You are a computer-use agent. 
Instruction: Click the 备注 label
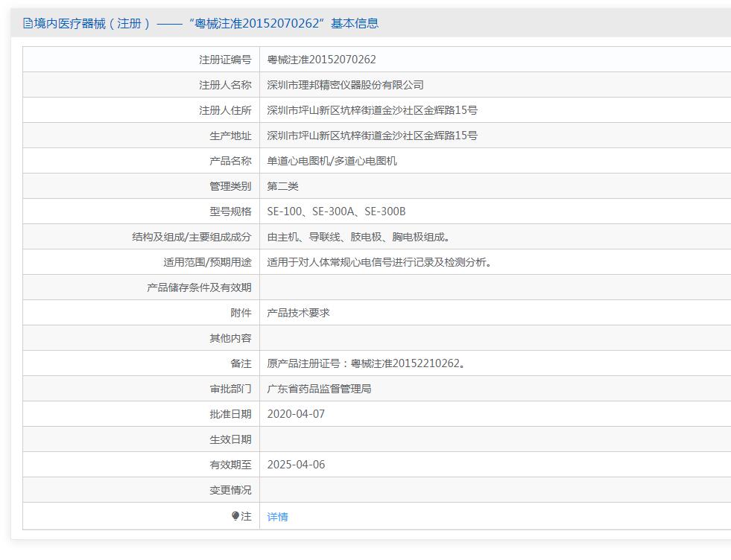click(x=241, y=363)
